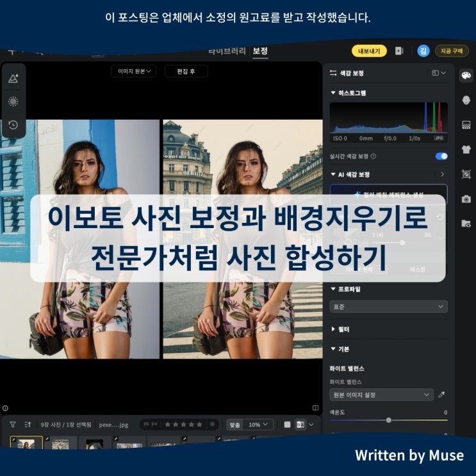Image resolution: width=476 pixels, height=476 pixels.
Task: Click the edited photo with Paris buildings
Action: pos(243,239)
